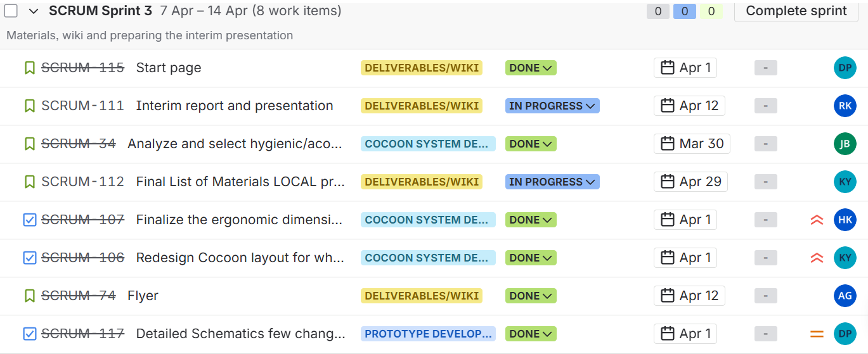Viewport: 868px width, 354px height.
Task: Click the medium priority icon on SCRUM-117
Action: [x=817, y=334]
